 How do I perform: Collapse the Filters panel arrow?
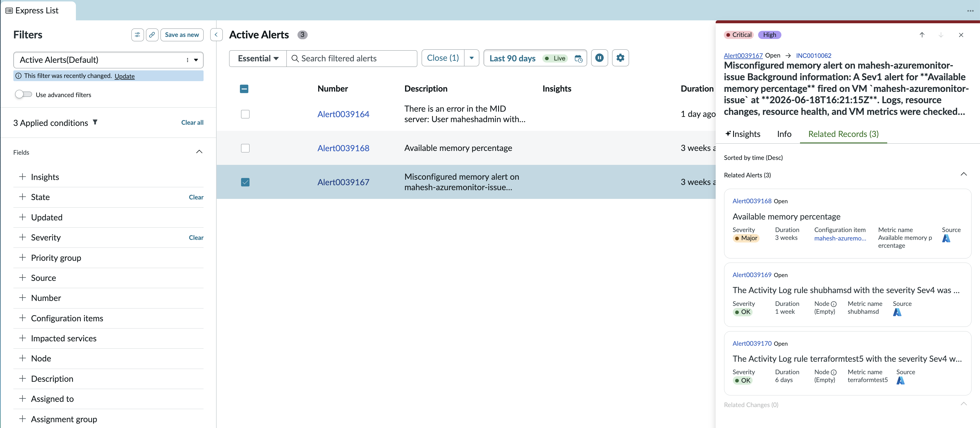point(216,35)
